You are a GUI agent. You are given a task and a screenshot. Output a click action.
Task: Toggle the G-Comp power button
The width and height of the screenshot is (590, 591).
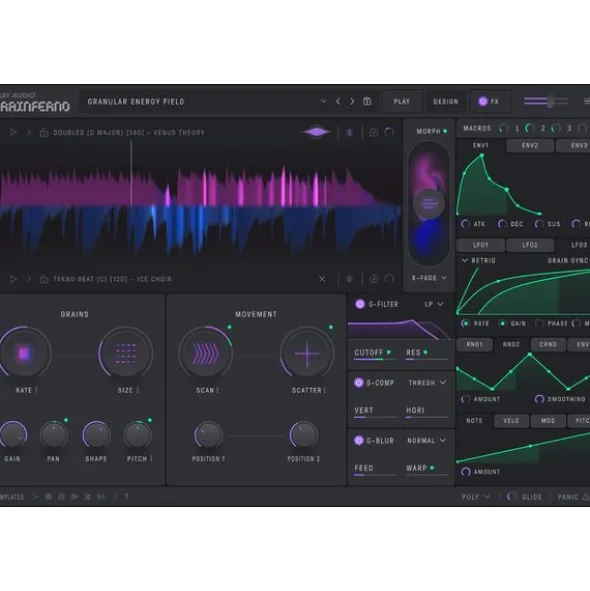pos(359,383)
